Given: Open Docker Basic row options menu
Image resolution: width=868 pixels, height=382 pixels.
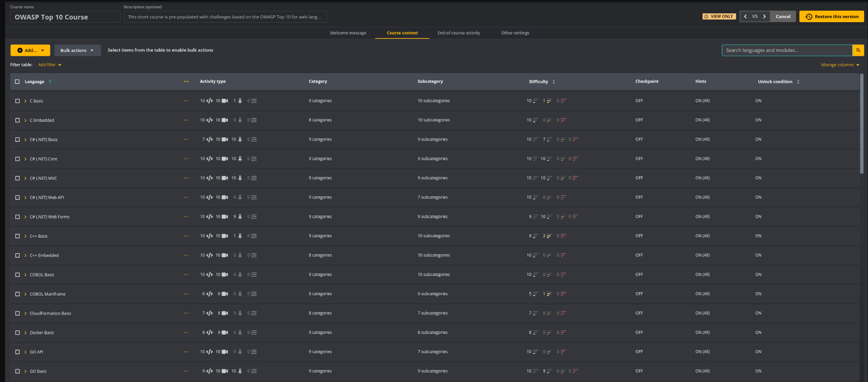Looking at the screenshot, I should click(x=186, y=333).
